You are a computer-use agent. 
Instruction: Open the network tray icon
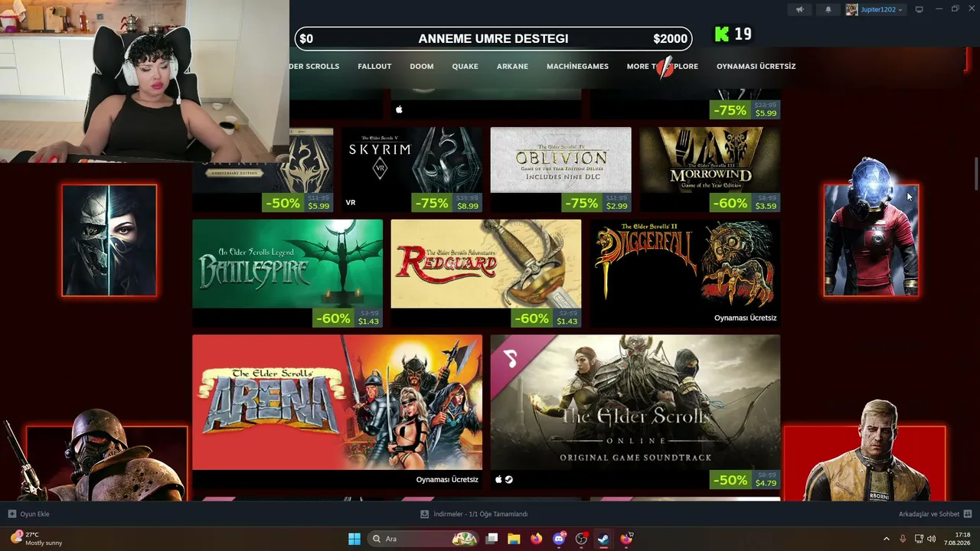click(920, 539)
